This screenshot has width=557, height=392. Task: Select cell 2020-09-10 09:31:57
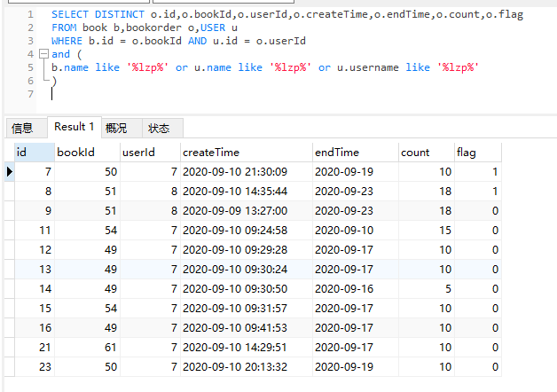(x=247, y=309)
